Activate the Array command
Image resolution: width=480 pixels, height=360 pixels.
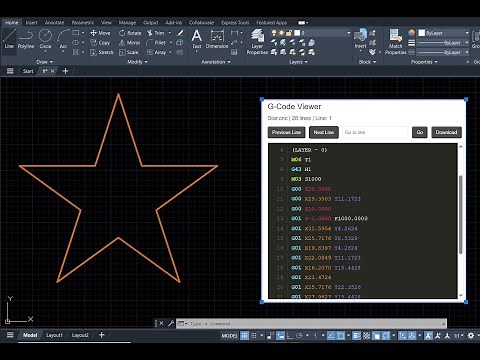(x=156, y=52)
